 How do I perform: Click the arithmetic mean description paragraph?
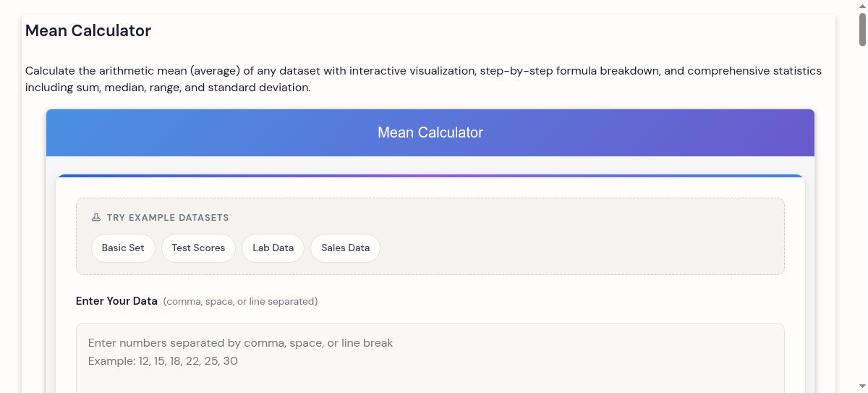[x=423, y=79]
